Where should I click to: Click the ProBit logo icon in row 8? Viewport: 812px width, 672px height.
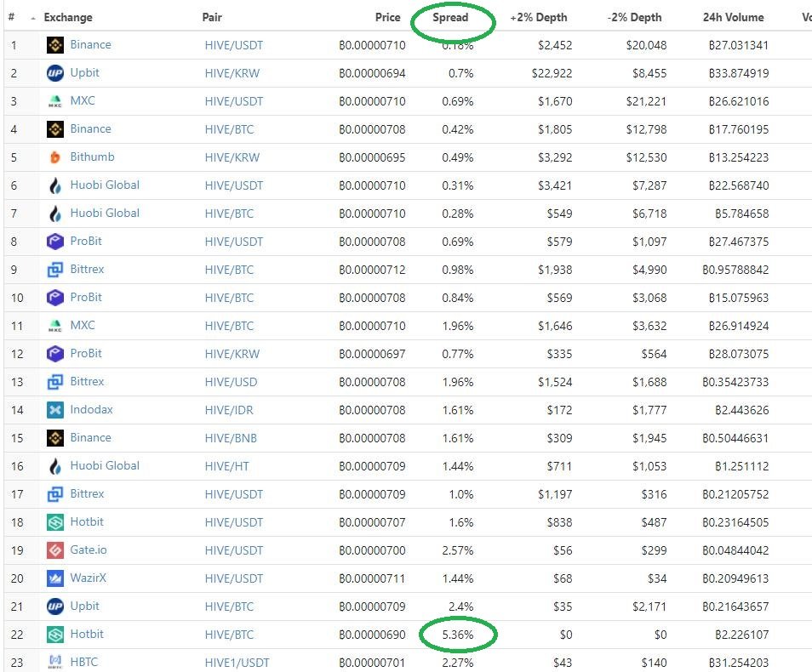[54, 242]
